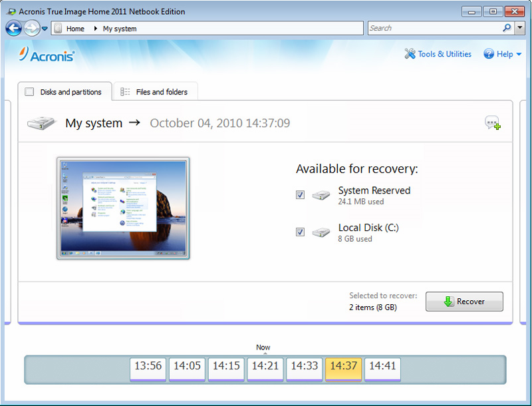This screenshot has height=406, width=532.
Task: Click the Disks and partitions tab icon
Action: tap(29, 92)
